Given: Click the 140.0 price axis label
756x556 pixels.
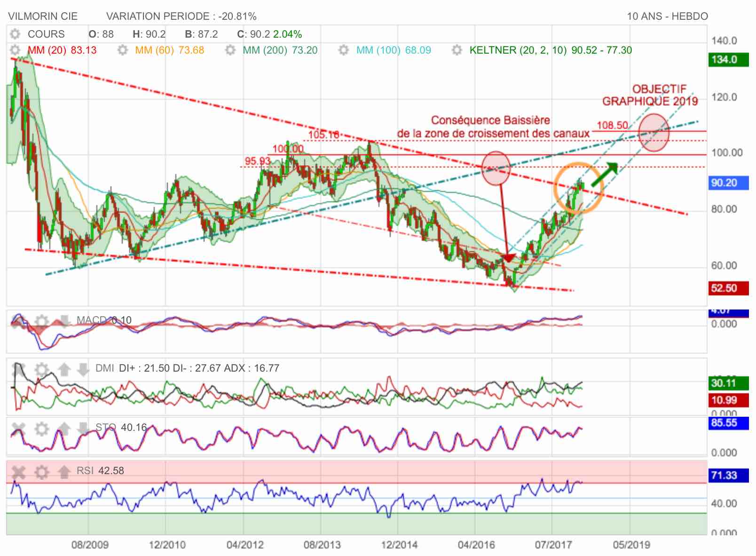Looking at the screenshot, I should click(x=724, y=40).
